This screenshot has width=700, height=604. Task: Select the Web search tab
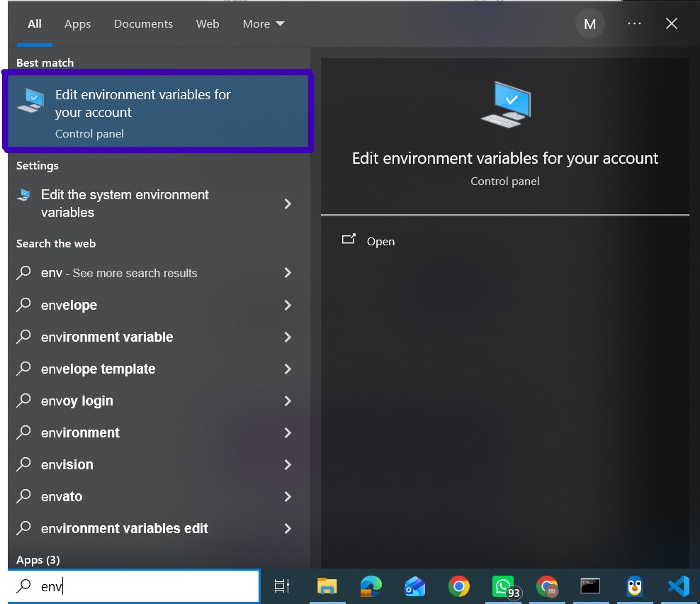coord(208,23)
